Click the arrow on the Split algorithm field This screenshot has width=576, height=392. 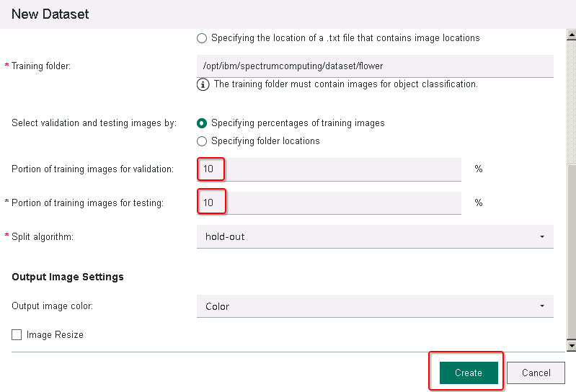(x=542, y=237)
